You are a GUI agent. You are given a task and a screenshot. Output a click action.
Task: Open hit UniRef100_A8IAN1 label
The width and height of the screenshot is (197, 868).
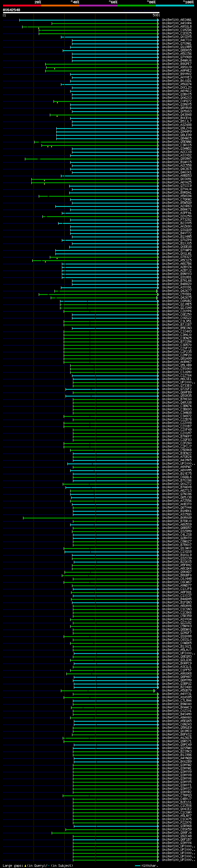coord(177,20)
